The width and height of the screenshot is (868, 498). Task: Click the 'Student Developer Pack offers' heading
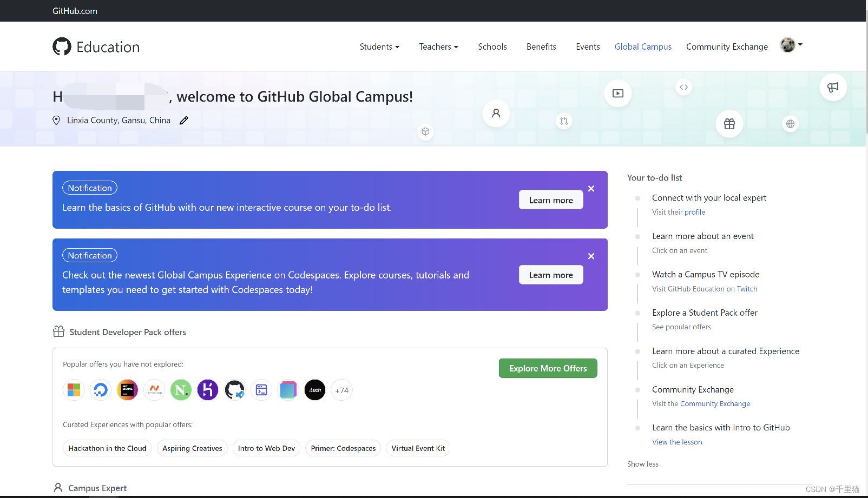pyautogui.click(x=128, y=332)
